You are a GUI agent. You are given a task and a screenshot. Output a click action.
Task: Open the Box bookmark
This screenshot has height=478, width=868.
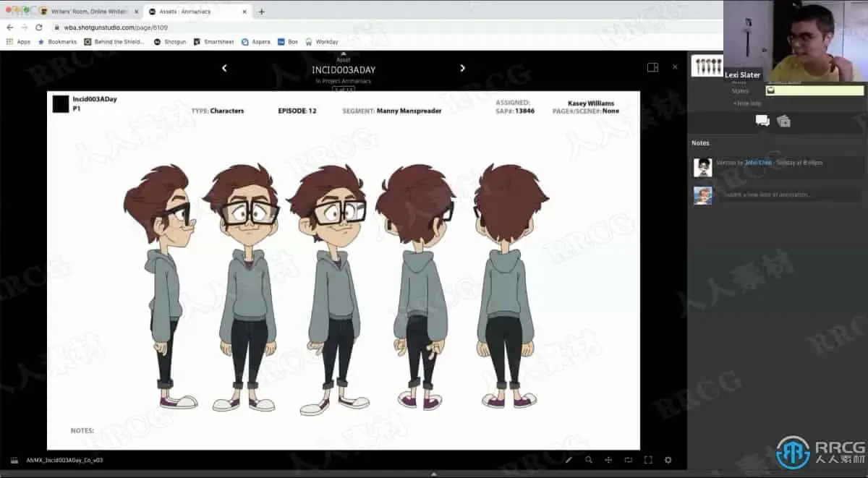[x=288, y=42]
